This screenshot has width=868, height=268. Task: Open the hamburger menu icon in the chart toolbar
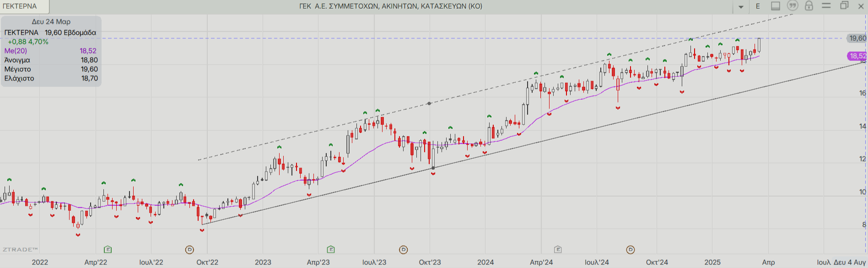pyautogui.click(x=826, y=5)
